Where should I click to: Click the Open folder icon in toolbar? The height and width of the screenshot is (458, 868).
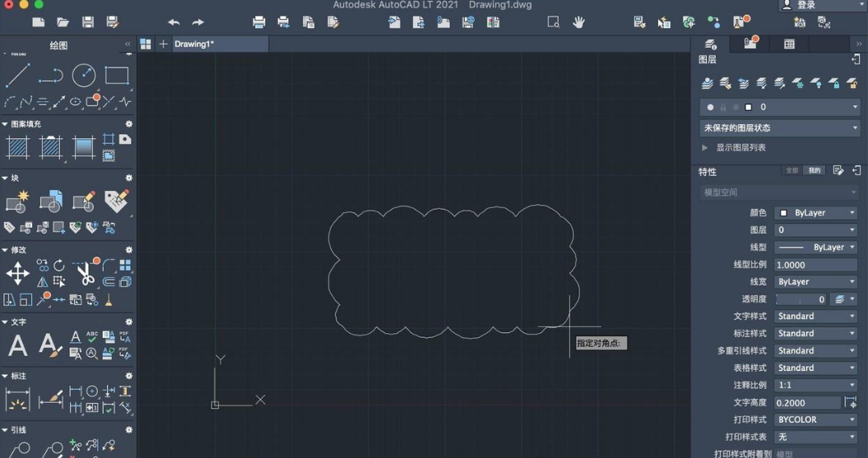pos(63,22)
